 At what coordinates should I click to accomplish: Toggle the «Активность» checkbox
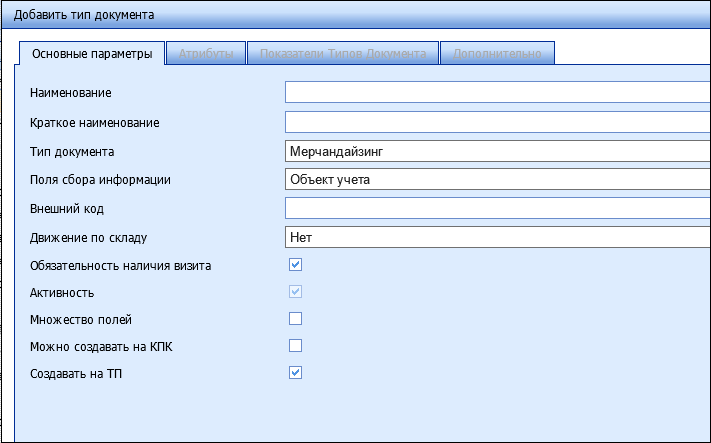click(295, 292)
